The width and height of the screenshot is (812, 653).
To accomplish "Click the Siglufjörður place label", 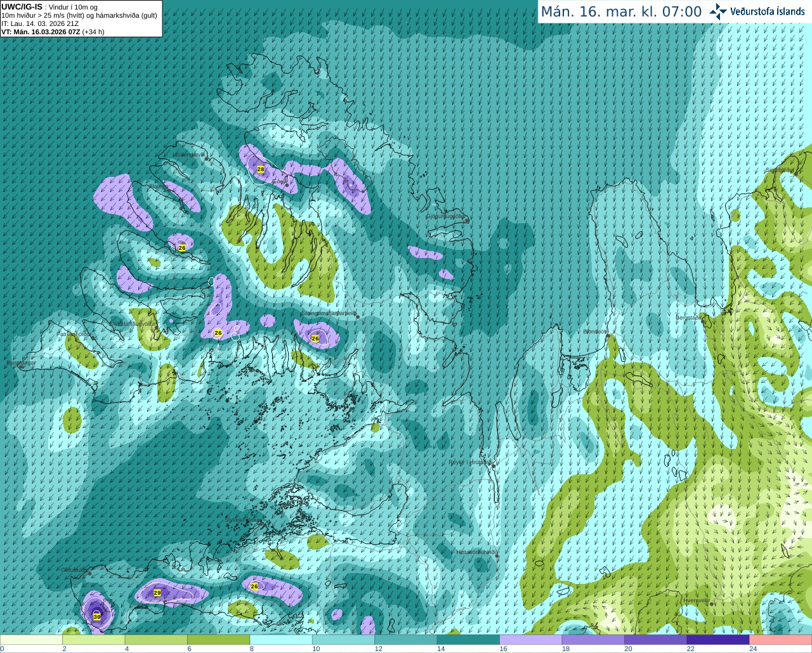I will point(780,170).
